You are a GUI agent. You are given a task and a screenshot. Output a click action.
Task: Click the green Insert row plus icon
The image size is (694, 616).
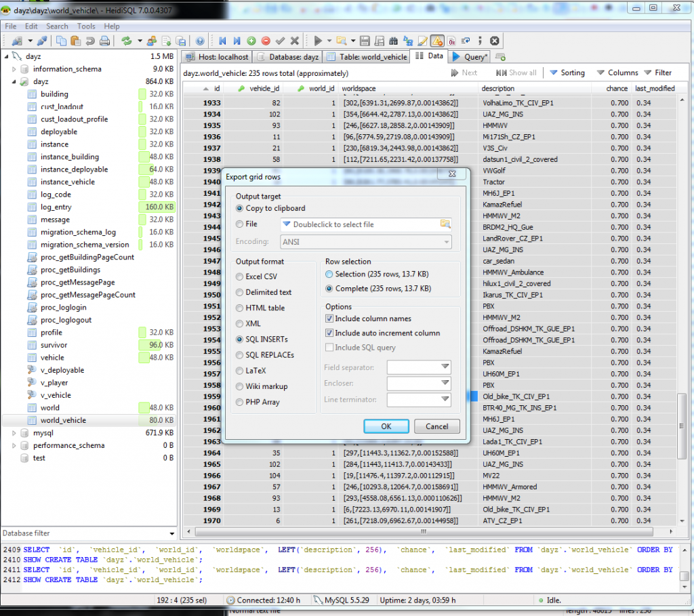coord(251,41)
